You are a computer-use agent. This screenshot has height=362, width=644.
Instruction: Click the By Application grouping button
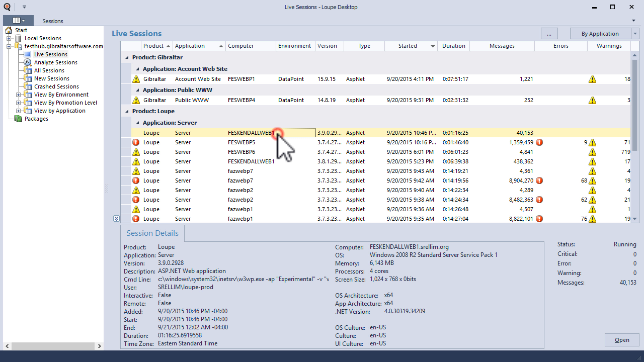point(600,34)
